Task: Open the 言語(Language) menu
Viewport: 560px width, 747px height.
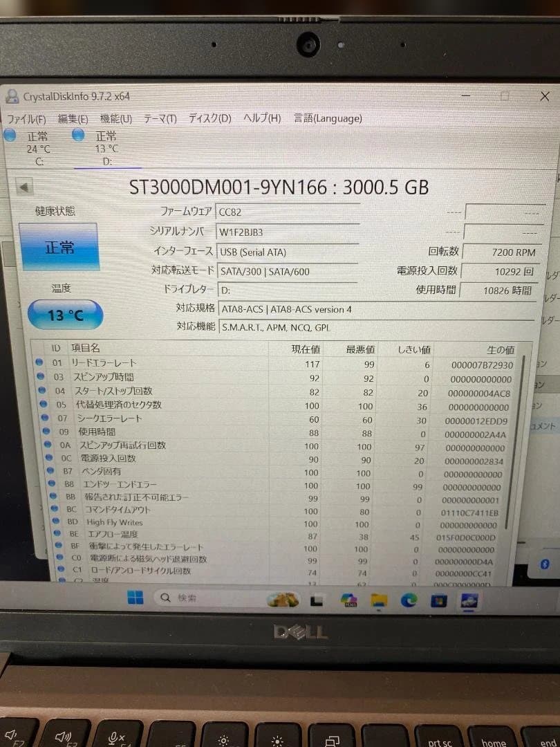Action: pos(327,118)
